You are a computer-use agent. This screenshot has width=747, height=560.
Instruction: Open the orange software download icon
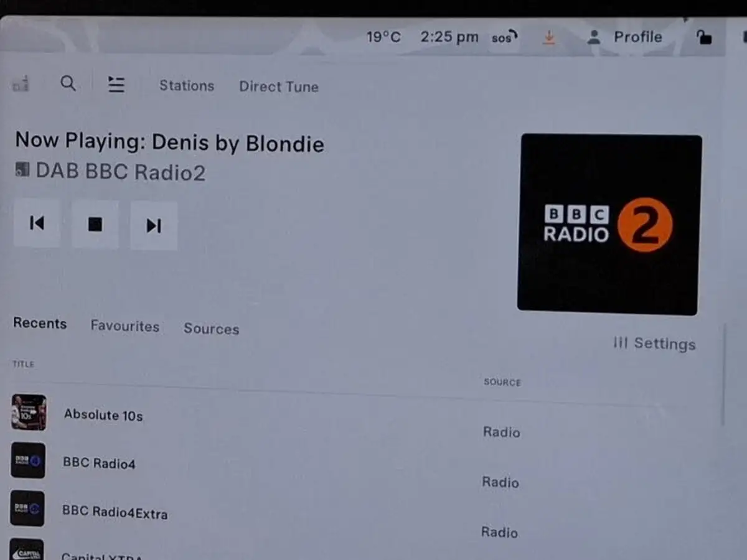click(548, 37)
